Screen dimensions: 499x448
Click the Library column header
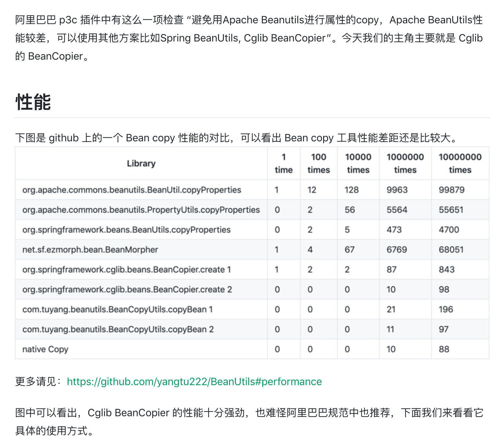[141, 163]
